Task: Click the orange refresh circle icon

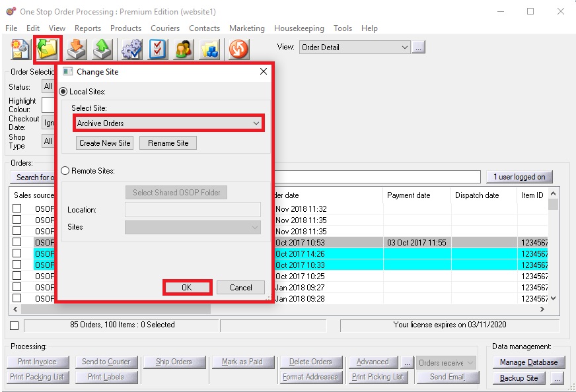Action: point(238,49)
